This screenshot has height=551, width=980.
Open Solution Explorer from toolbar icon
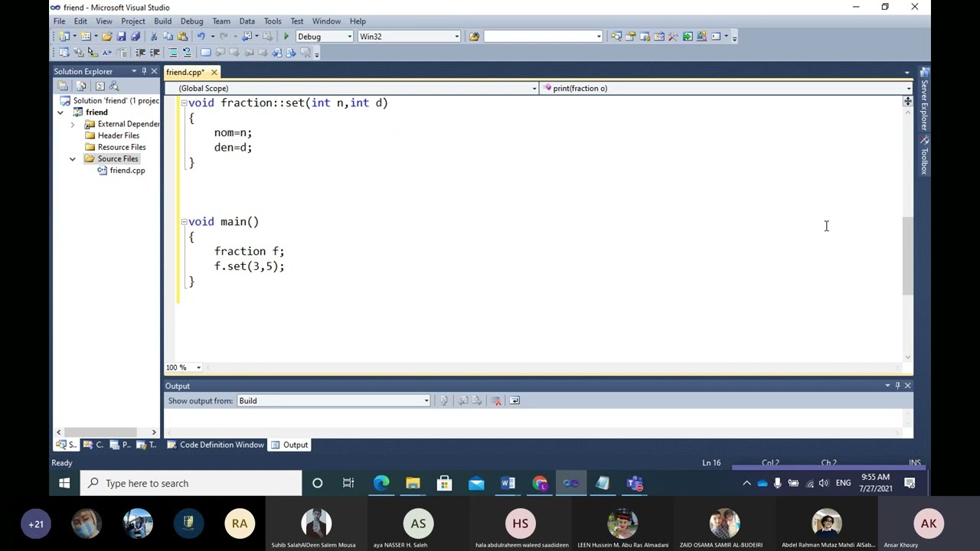pyautogui.click(x=616, y=36)
